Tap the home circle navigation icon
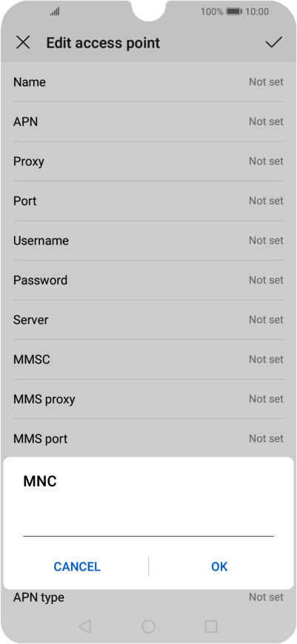This screenshot has height=644, width=297. [x=148, y=626]
